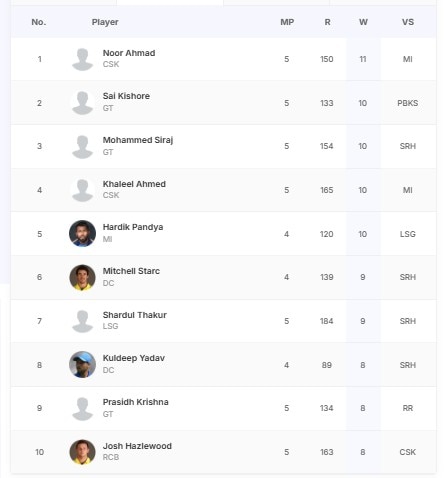
Task: Open Hardik Pandya player name link
Action: click(133, 227)
